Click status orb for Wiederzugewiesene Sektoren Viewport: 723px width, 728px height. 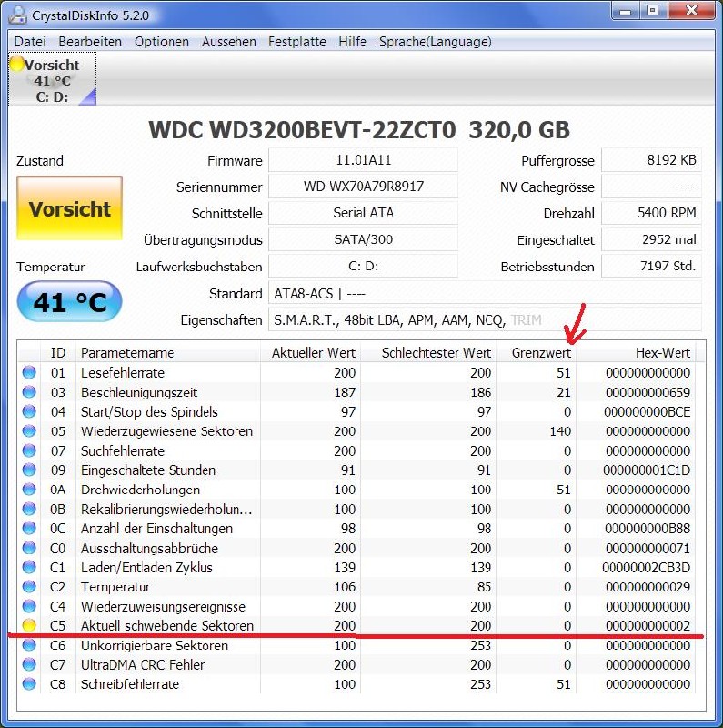click(x=29, y=431)
